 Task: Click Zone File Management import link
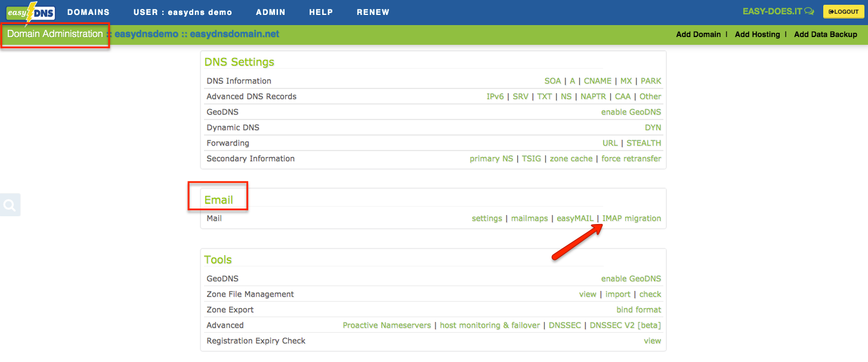(x=618, y=294)
